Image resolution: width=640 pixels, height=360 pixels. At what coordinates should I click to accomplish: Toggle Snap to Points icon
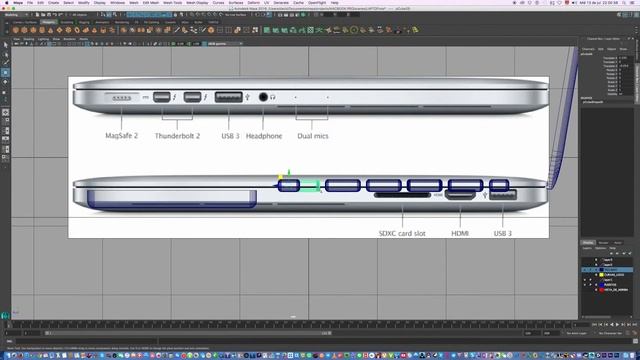(x=203, y=15)
